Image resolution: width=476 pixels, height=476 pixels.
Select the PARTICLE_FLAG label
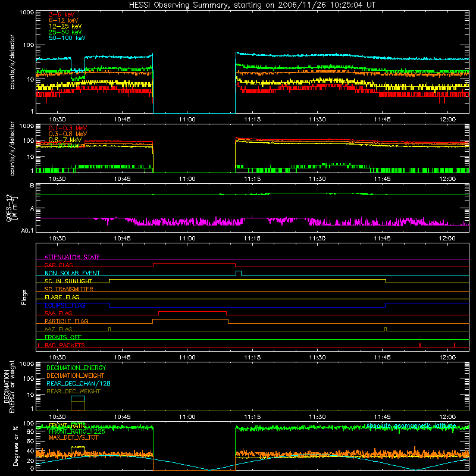point(67,321)
